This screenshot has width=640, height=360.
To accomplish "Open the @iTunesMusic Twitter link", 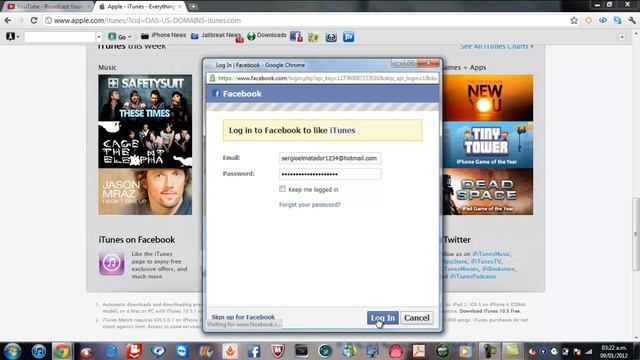I will [491, 254].
